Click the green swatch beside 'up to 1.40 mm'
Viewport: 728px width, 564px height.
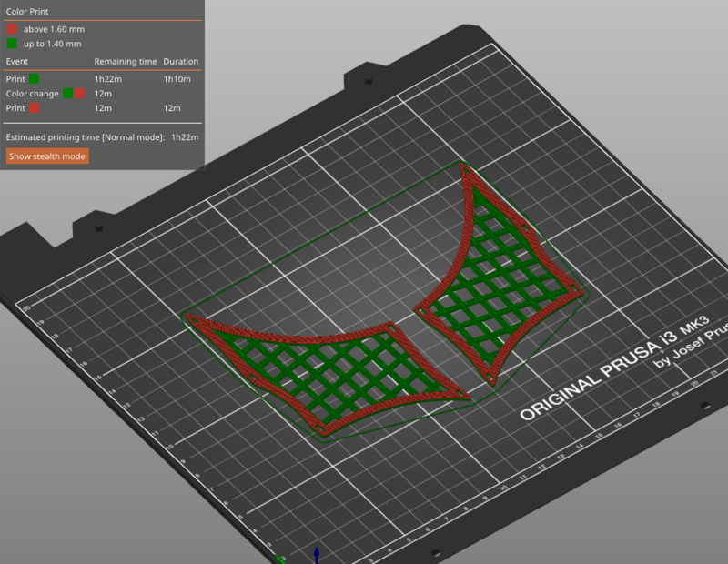12,42
